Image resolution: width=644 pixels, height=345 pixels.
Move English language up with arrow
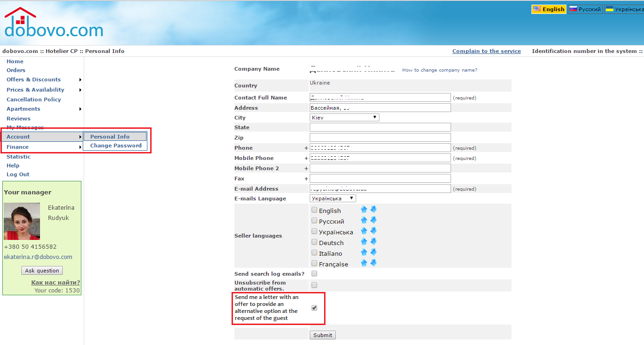(364, 210)
